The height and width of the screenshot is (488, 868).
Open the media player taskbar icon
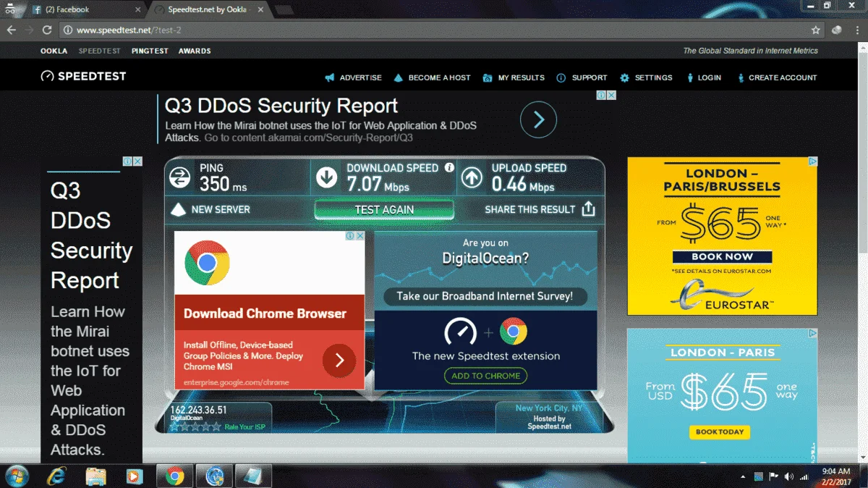(134, 476)
